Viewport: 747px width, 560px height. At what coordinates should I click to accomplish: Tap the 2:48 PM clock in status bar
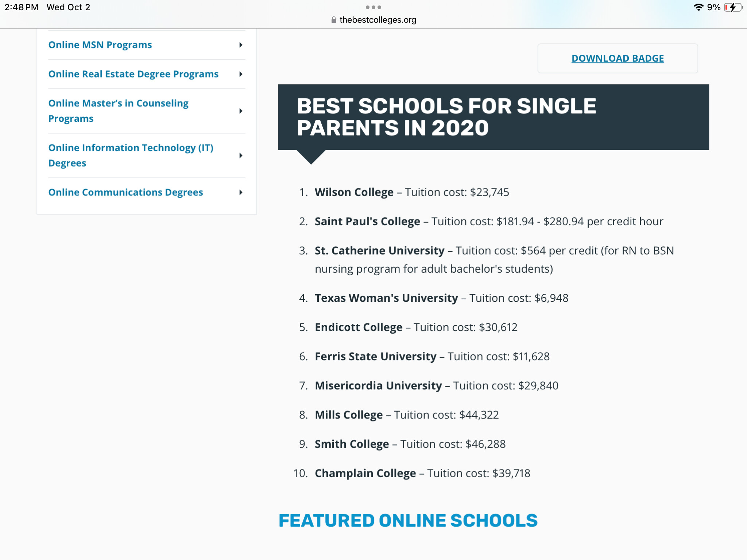pyautogui.click(x=22, y=7)
